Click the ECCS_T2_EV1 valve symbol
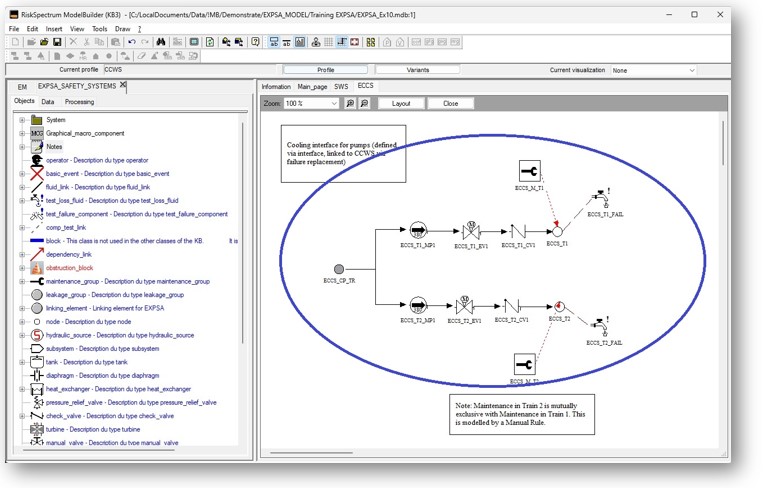The width and height of the screenshot is (777, 488). point(463,304)
